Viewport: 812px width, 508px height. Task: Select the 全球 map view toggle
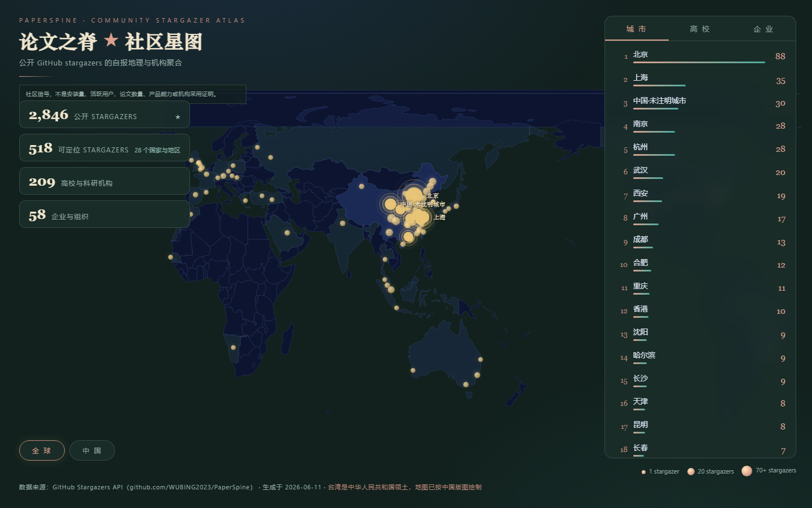click(x=42, y=450)
